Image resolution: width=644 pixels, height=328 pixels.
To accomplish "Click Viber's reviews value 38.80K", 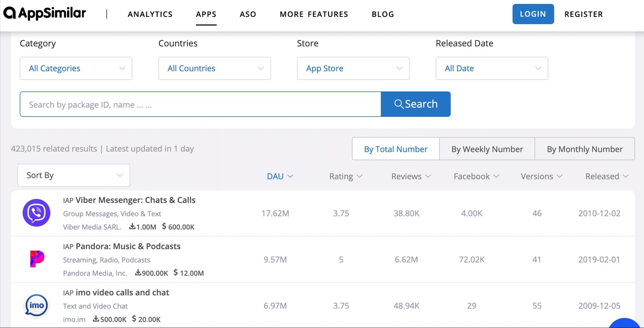I will point(406,213).
